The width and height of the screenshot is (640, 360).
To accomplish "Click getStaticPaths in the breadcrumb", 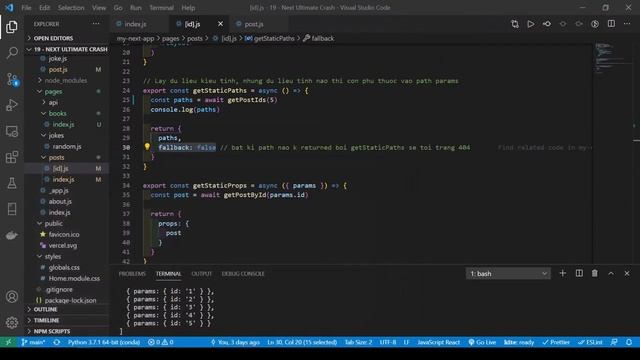I will coord(270,38).
